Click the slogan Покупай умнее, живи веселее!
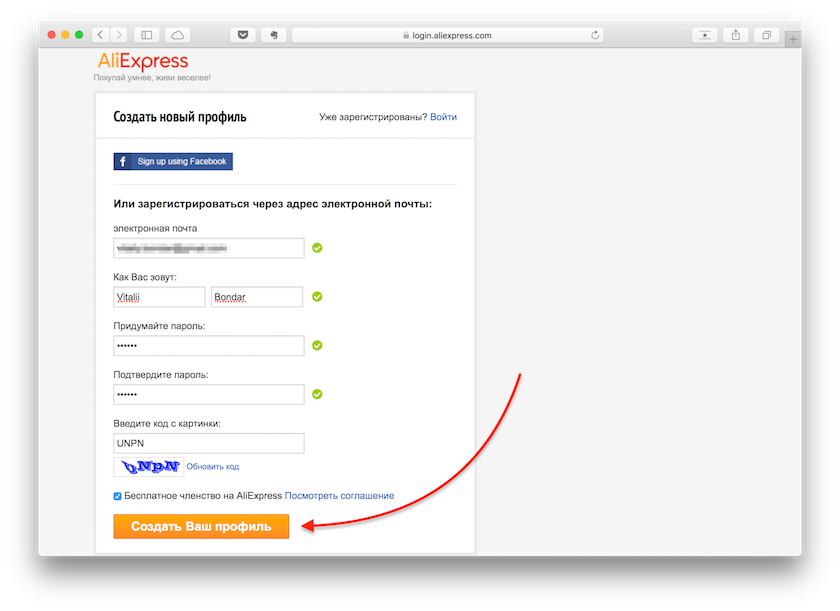 pos(152,78)
